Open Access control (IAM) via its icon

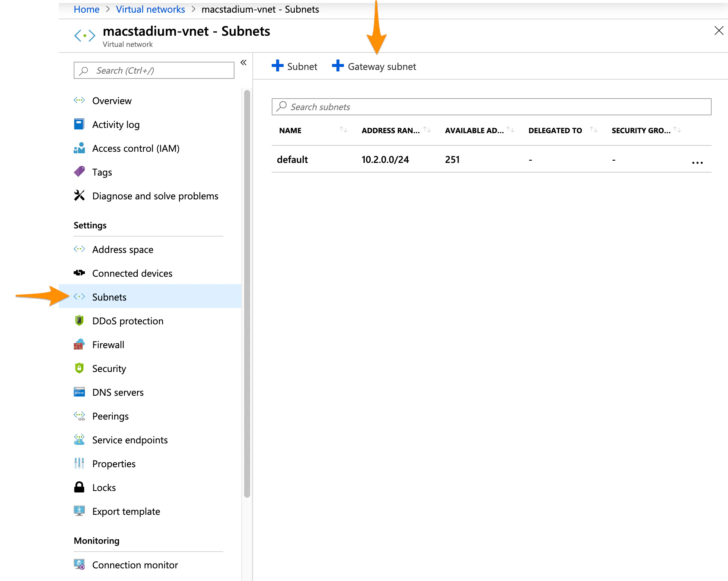tap(79, 148)
